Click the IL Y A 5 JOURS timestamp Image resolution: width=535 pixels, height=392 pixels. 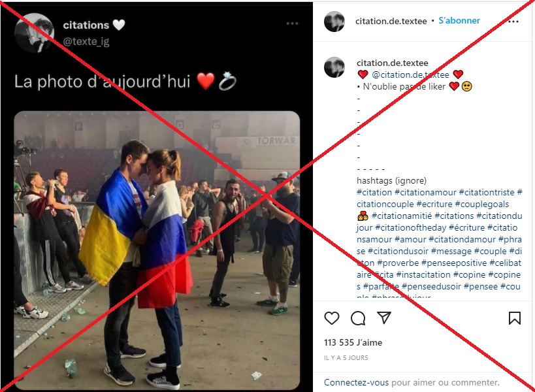click(346, 358)
